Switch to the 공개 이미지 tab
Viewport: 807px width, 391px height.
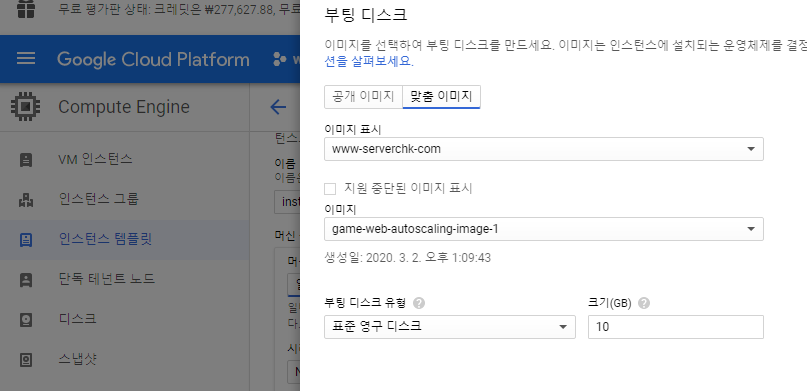coord(363,97)
